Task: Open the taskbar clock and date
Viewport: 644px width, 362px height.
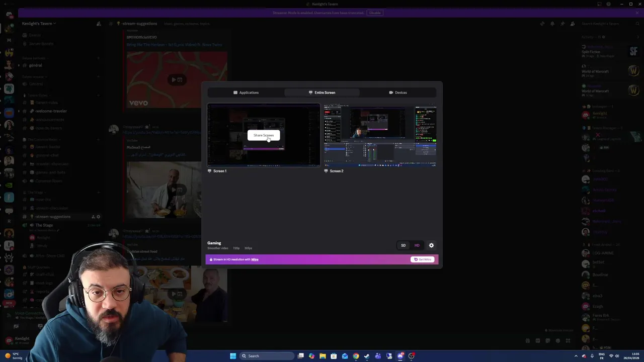Action: point(631,356)
